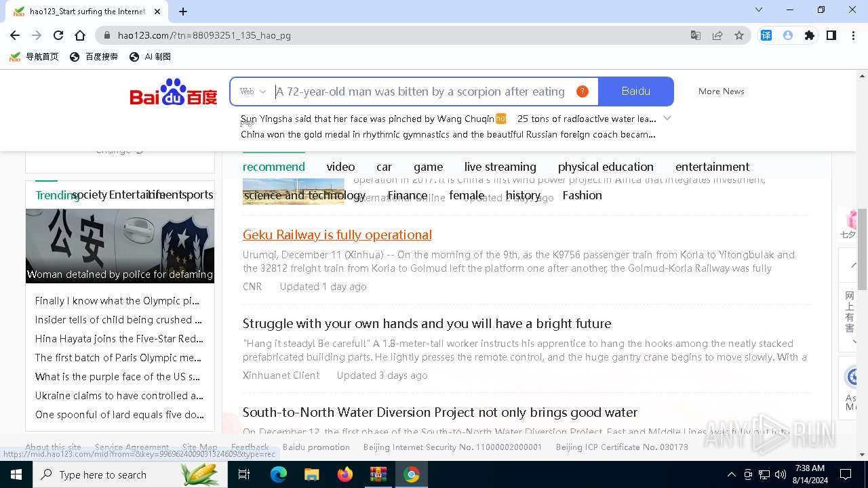Open the Extensions puzzle icon
This screenshot has width=868, height=488.
[810, 35]
